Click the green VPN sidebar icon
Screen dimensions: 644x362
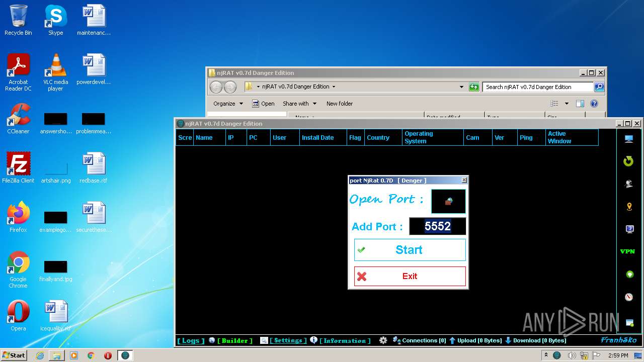[627, 251]
